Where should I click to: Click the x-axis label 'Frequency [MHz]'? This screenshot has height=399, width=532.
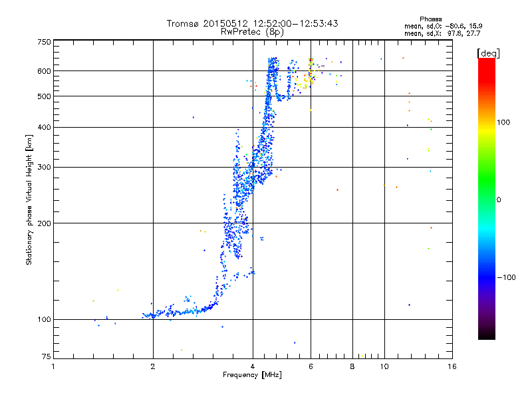click(x=252, y=375)
